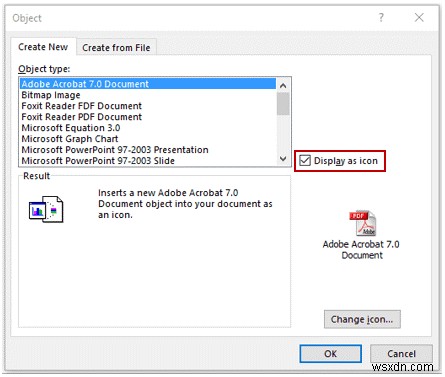Select Microsoft Graph Chart
This screenshot has height=377, width=445.
pyautogui.click(x=148, y=139)
